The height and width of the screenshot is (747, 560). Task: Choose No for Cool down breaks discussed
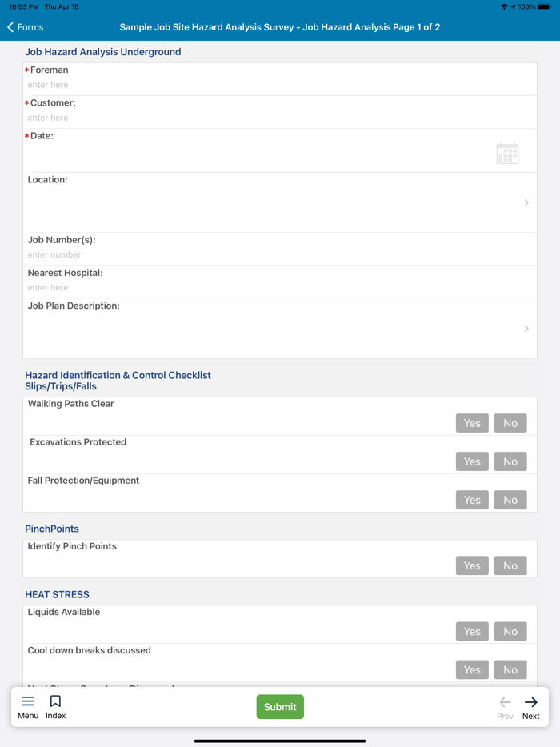[510, 669]
